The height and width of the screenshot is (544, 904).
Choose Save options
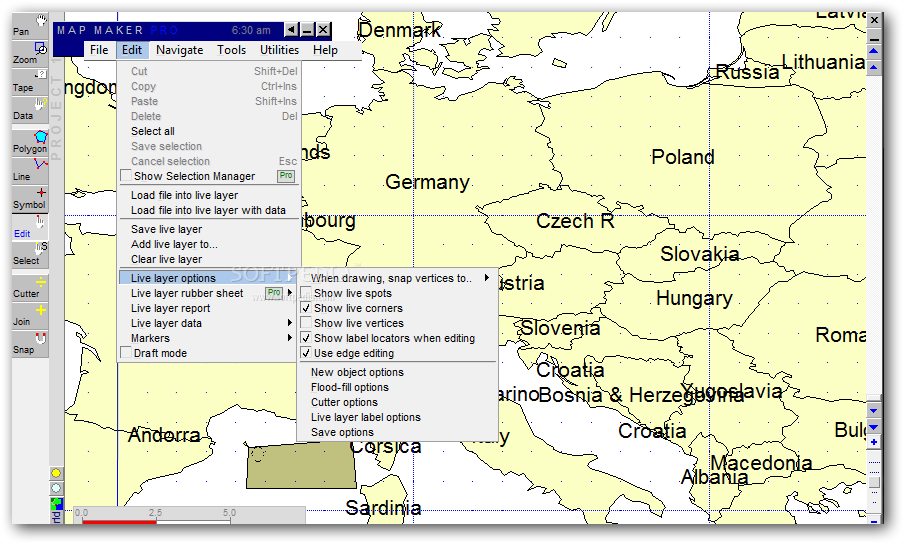[397, 432]
